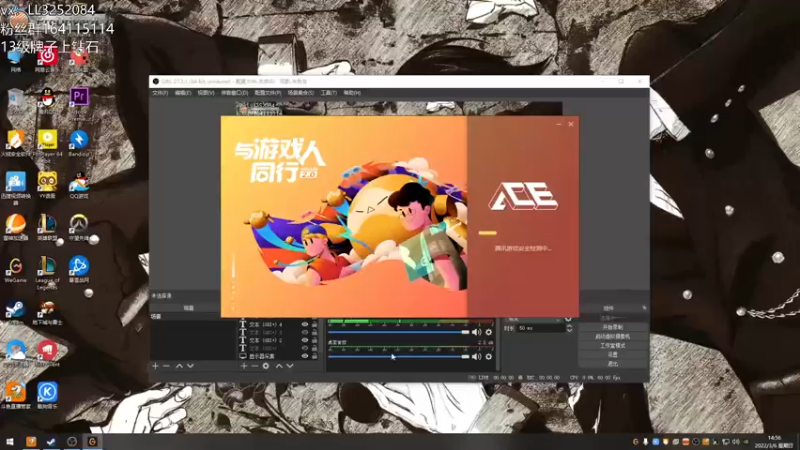Viewport: 800px width, 450px height.
Task: Move selected scene down in scenes toolbar
Action: tap(190, 366)
